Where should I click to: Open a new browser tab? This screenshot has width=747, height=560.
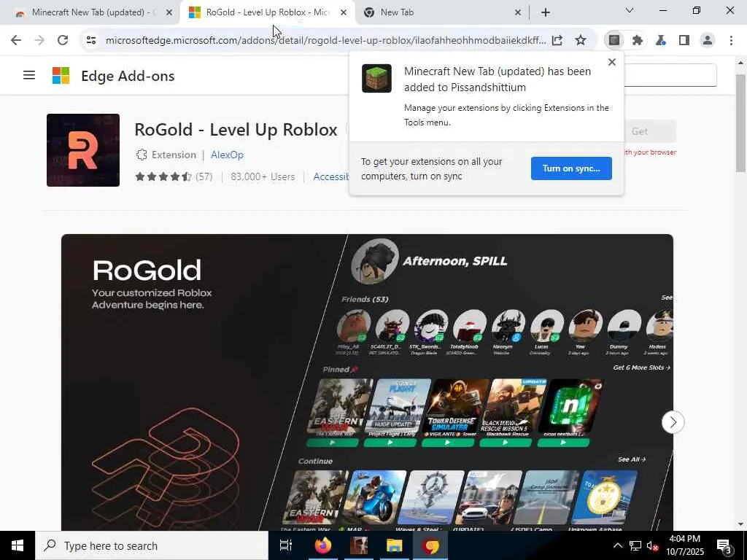546,12
